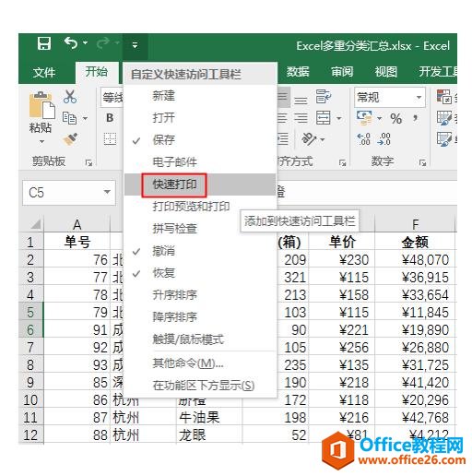Click the Comma Style icon
The width and height of the screenshot is (472, 476).
pyautogui.click(x=416, y=118)
